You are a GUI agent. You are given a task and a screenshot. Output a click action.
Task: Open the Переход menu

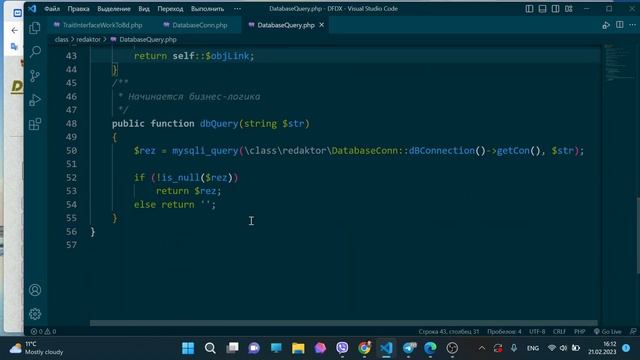[170, 9]
